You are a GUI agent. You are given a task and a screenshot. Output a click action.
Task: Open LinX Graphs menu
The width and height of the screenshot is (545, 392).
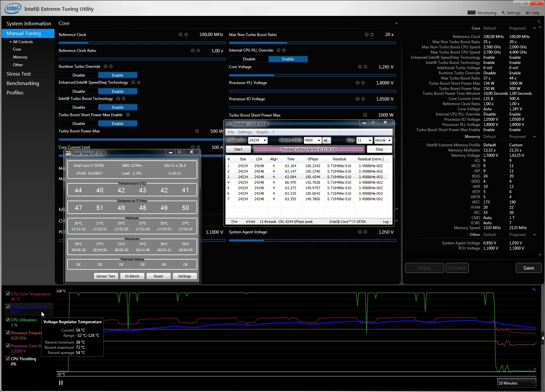pos(262,132)
